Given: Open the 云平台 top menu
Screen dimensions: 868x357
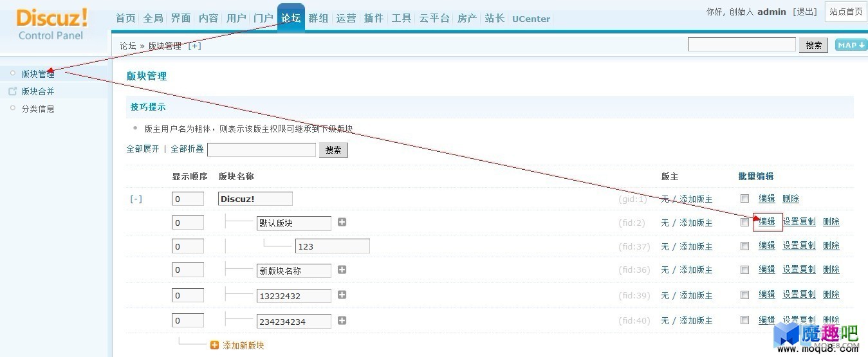Looking at the screenshot, I should (434, 18).
